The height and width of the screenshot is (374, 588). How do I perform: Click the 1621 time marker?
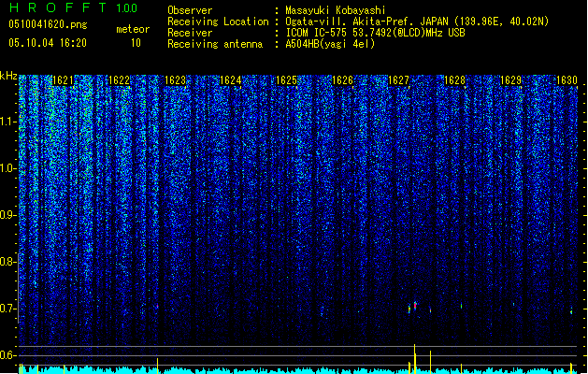click(x=63, y=80)
